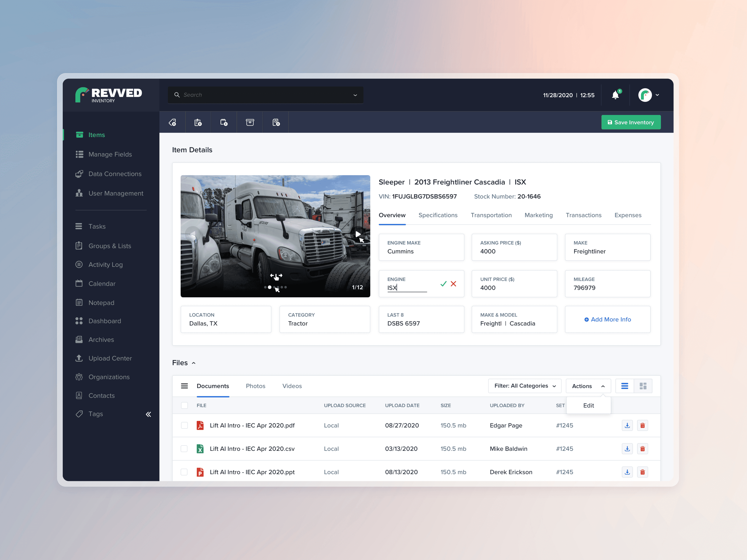The width and height of the screenshot is (747, 560).
Task: Check the select-all files checkbox
Action: click(x=184, y=405)
